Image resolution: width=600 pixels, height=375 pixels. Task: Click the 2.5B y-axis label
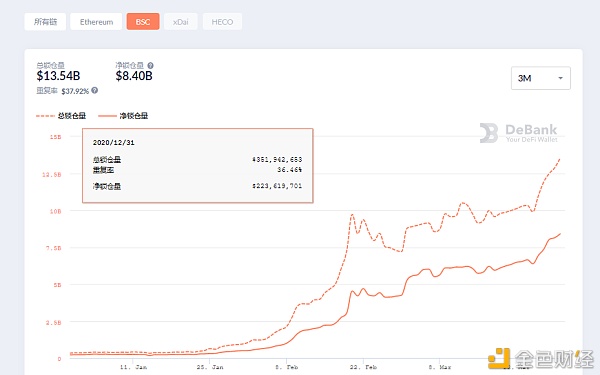coord(54,323)
